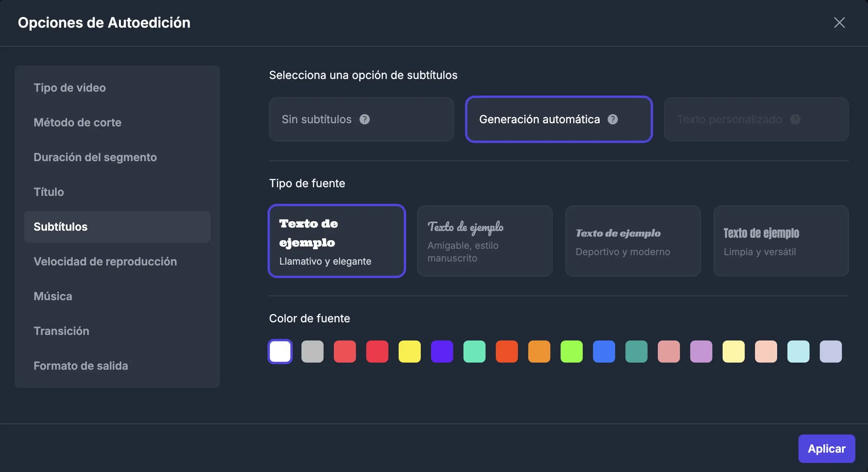Close the Opciones de Autoedición dialog
This screenshot has width=868, height=472.
839,23
